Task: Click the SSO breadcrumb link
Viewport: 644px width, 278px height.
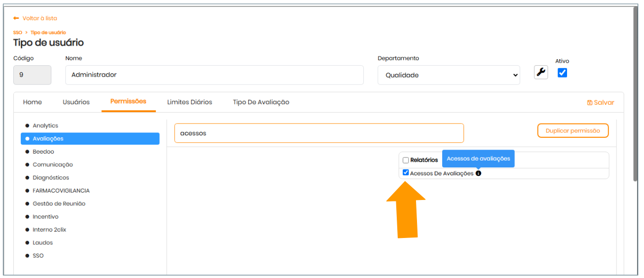Action: coord(17,33)
